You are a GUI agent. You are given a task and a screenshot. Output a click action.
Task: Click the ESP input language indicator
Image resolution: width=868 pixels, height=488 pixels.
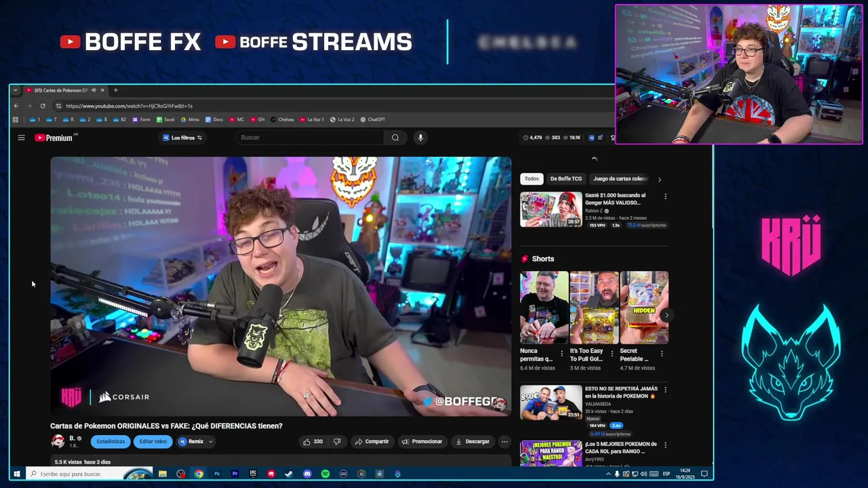click(666, 474)
